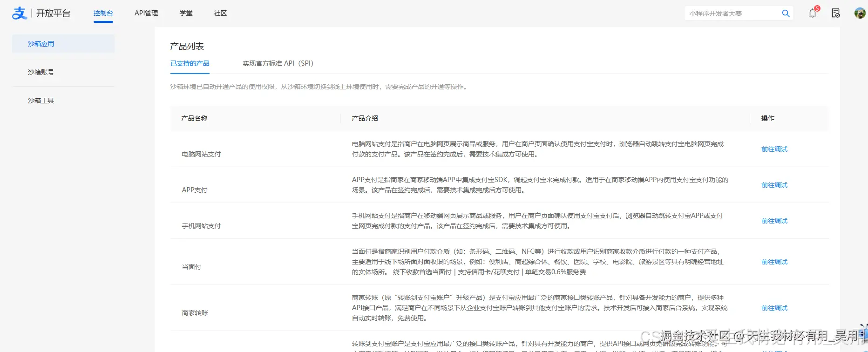868x352 pixels.
Task: Click 前往调试 for 商家转账
Action: [x=774, y=308]
